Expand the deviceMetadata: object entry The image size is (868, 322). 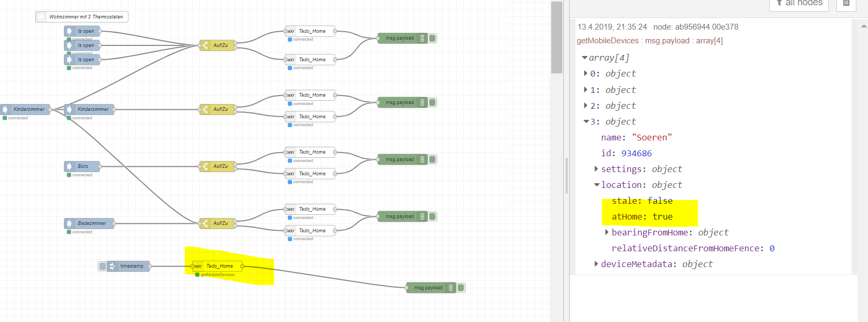[x=596, y=264]
